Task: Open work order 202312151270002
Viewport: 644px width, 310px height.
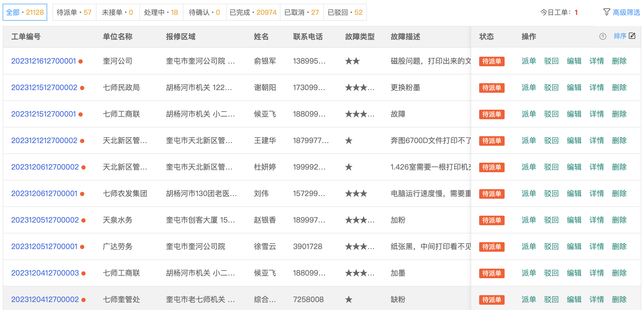Action: click(44, 87)
